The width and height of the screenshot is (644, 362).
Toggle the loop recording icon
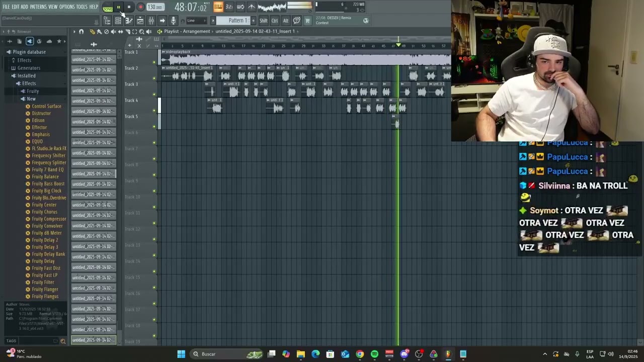(240, 7)
